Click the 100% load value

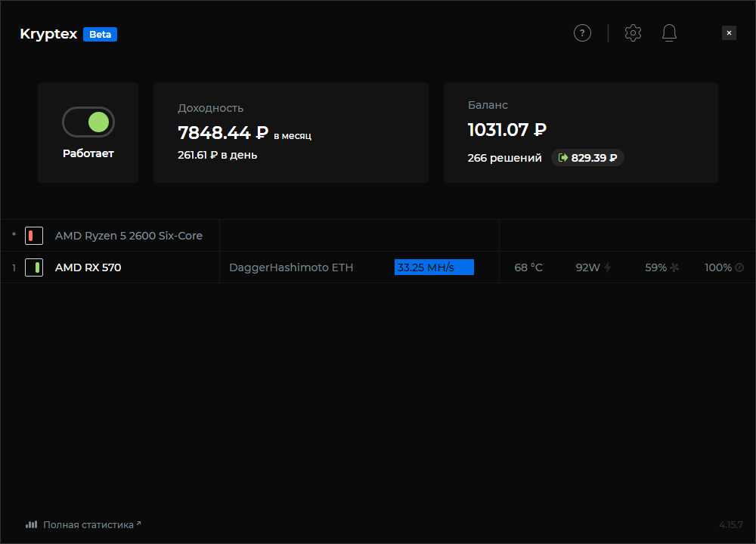718,267
